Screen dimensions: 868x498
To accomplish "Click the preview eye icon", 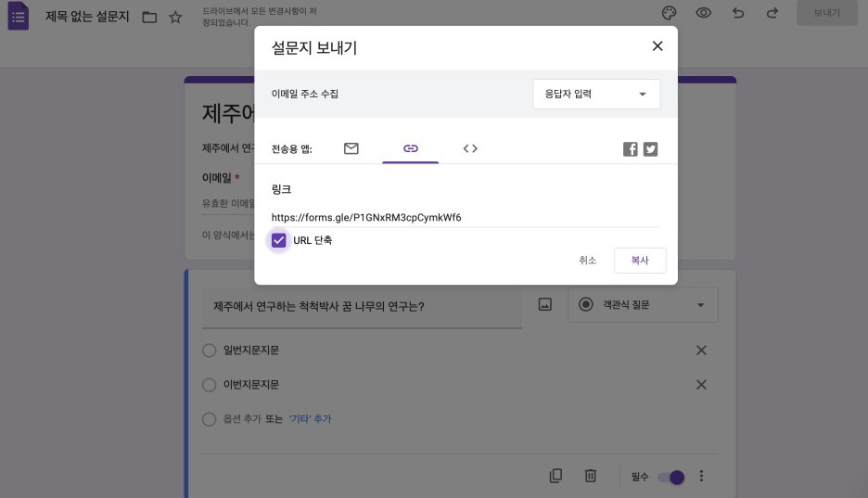I will [703, 13].
